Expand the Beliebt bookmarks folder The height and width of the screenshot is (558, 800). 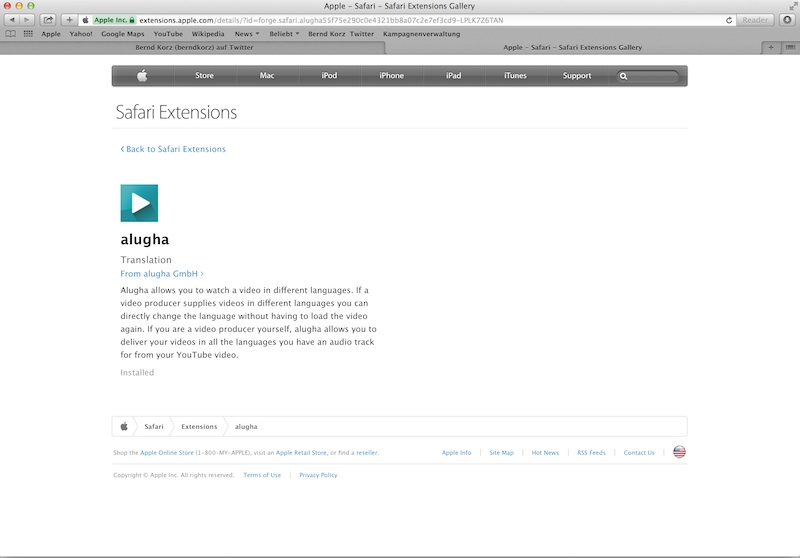click(284, 34)
